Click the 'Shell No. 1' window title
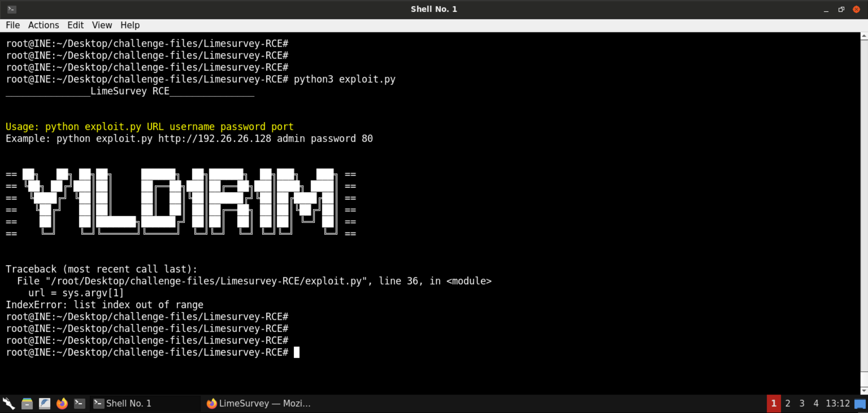Screen dimensions: 868x413 click(434, 9)
